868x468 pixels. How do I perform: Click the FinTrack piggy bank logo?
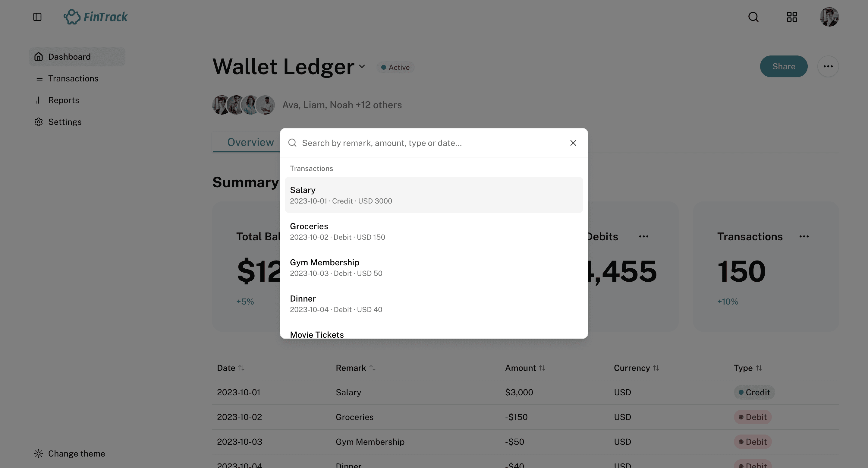tap(72, 16)
